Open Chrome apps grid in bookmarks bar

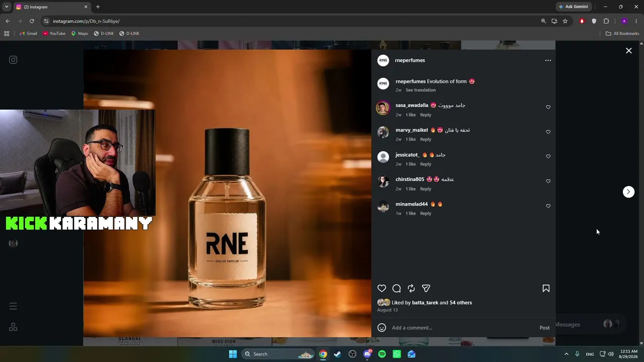[7, 34]
